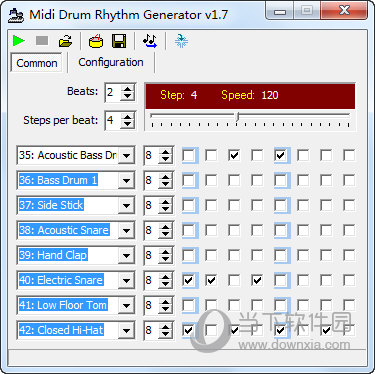
Task: Expand the 41: Low Floor Tom dropdown
Action: [x=126, y=305]
